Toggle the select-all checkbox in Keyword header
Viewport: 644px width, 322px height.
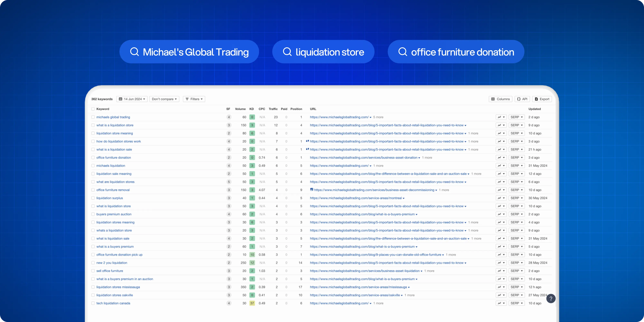pos(93,109)
